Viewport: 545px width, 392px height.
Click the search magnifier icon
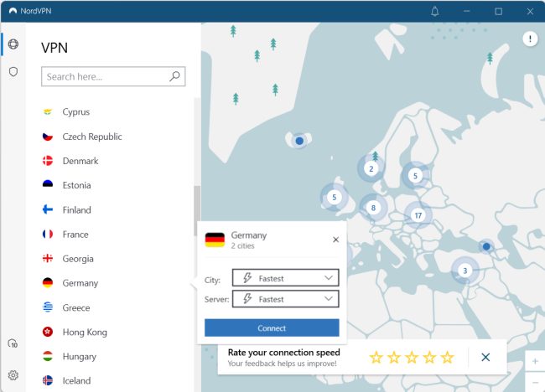pyautogui.click(x=174, y=76)
